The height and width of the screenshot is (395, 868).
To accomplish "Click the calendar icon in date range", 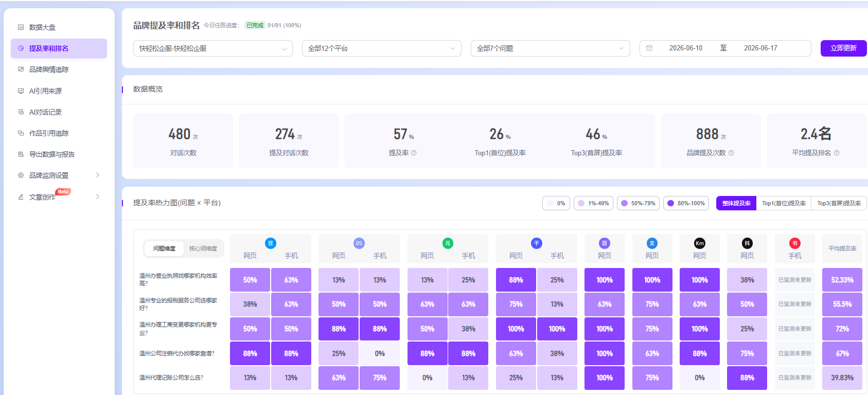I will coord(649,48).
